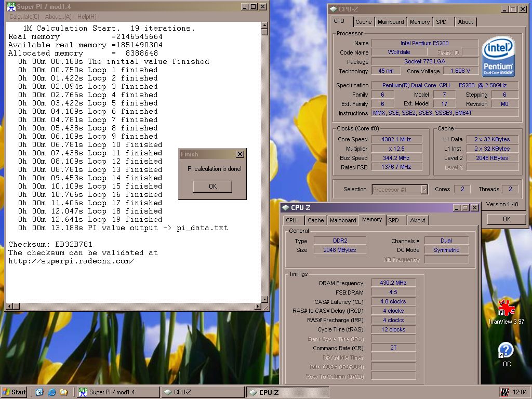The width and height of the screenshot is (532, 399).
Task: Click the Version 1.48 label in CPU-Z
Action: 502,204
